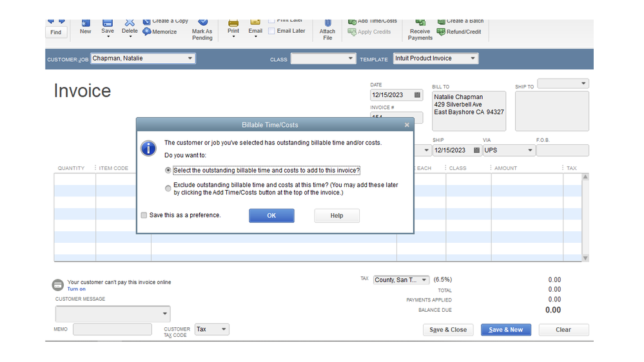Click the Receive Payments icon
The height and width of the screenshot is (362, 644).
420,23
